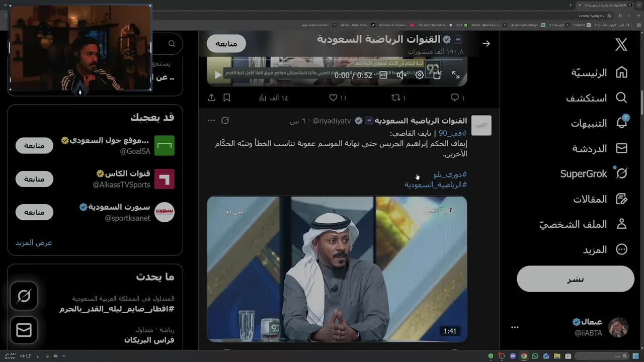Screen dimensions: 644x362
Task: Open a new browser tab with plus
Action: (570, 5)
